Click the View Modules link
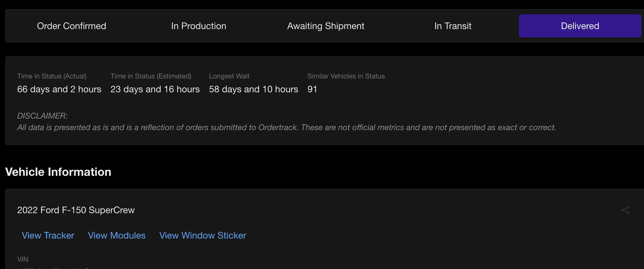This screenshot has width=644, height=269. pos(116,235)
